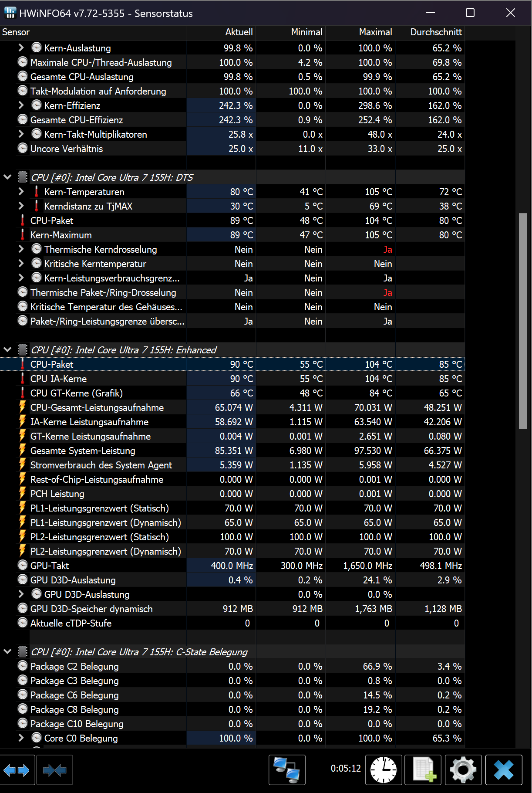Select the Maximale CPU-/Thread-Auslastung row

[x=232, y=62]
